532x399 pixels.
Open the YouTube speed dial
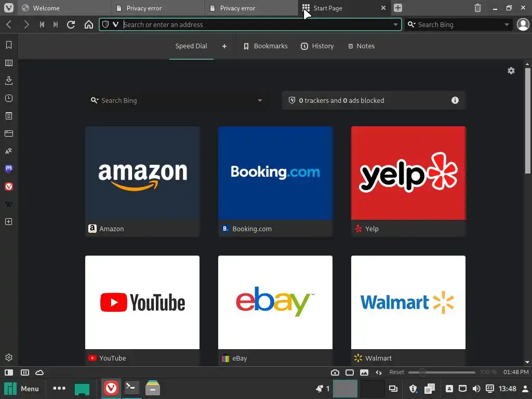[x=142, y=311]
